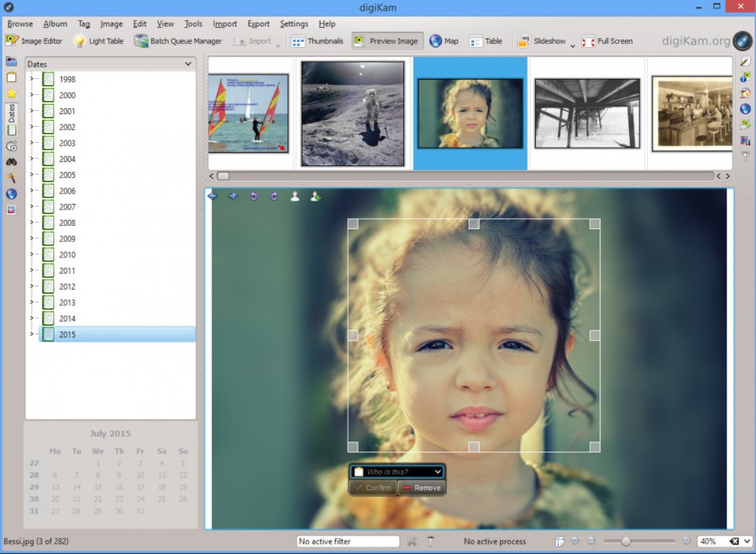The height and width of the screenshot is (554, 756).
Task: Select the astronaut photo thumbnail
Action: click(353, 113)
